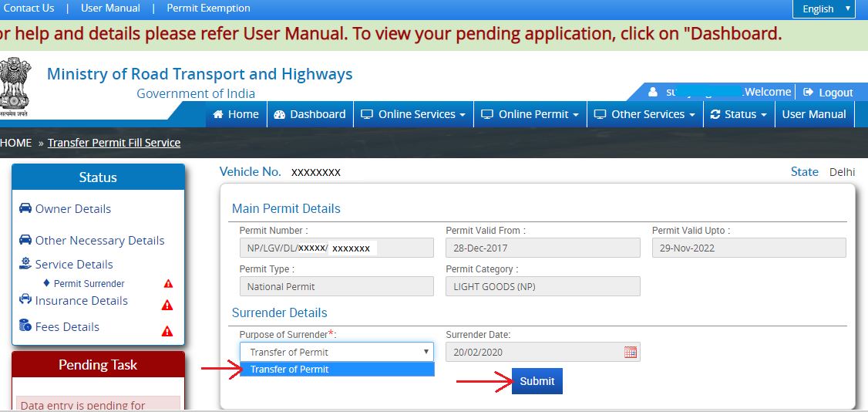This screenshot has width=868, height=412.
Task: Click the Submit button
Action: point(537,381)
